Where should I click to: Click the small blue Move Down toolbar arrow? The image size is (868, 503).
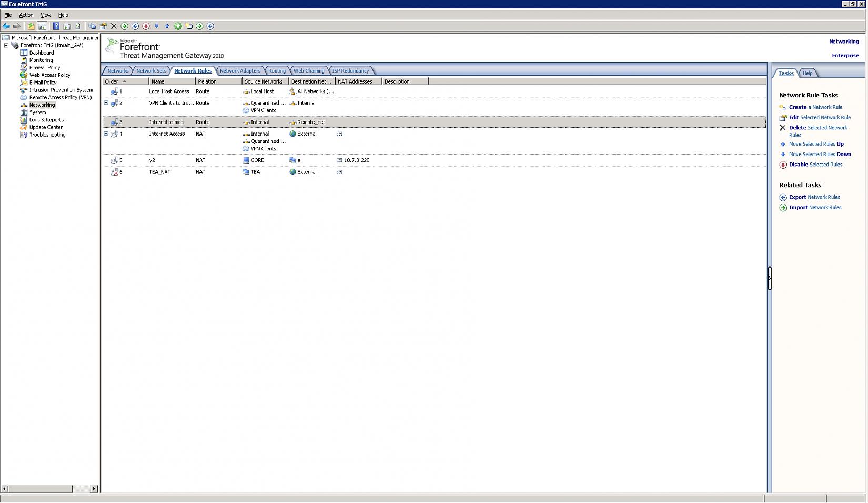click(x=156, y=26)
